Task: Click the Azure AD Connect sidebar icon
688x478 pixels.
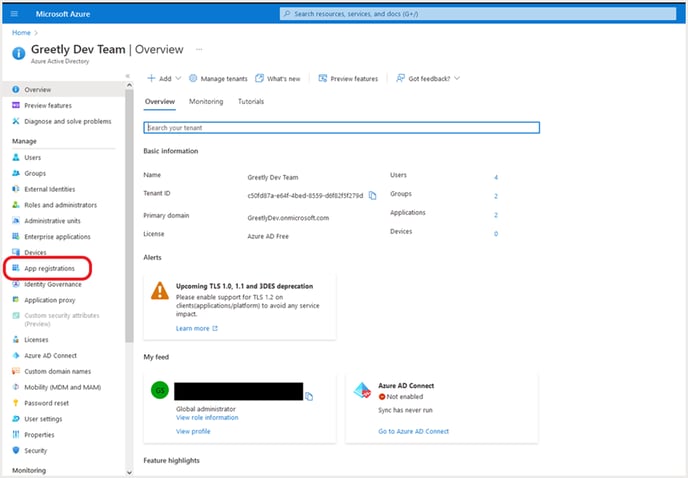Action: point(16,355)
